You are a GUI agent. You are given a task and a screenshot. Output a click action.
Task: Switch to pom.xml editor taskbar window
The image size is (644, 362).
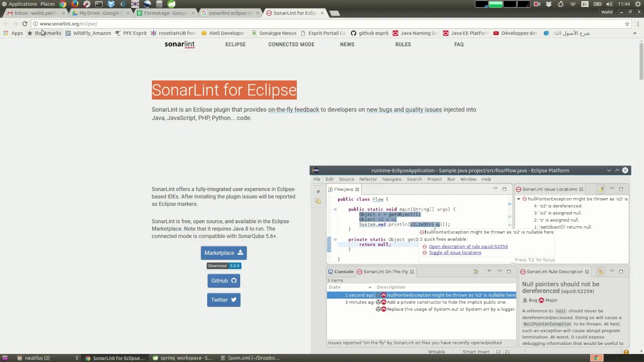(250, 358)
